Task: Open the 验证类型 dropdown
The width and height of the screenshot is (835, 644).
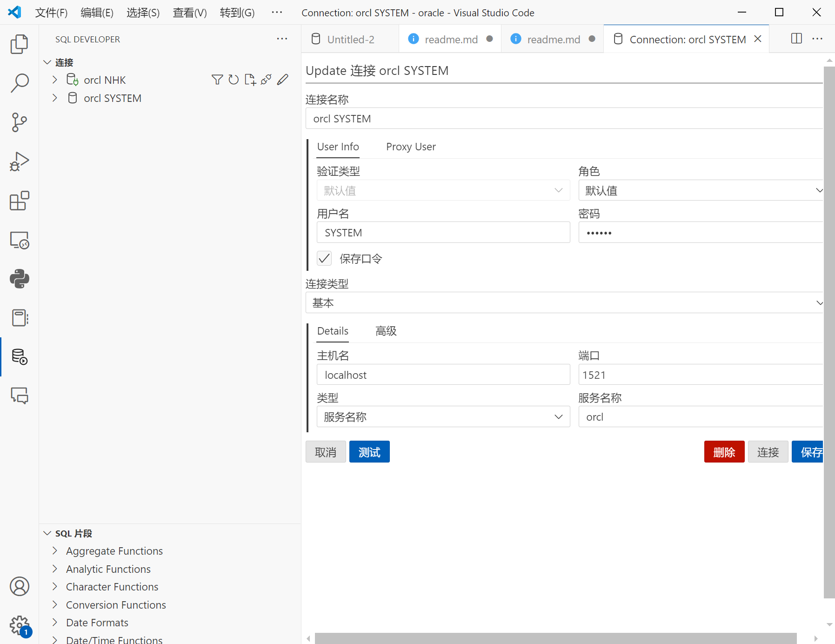Action: [443, 190]
